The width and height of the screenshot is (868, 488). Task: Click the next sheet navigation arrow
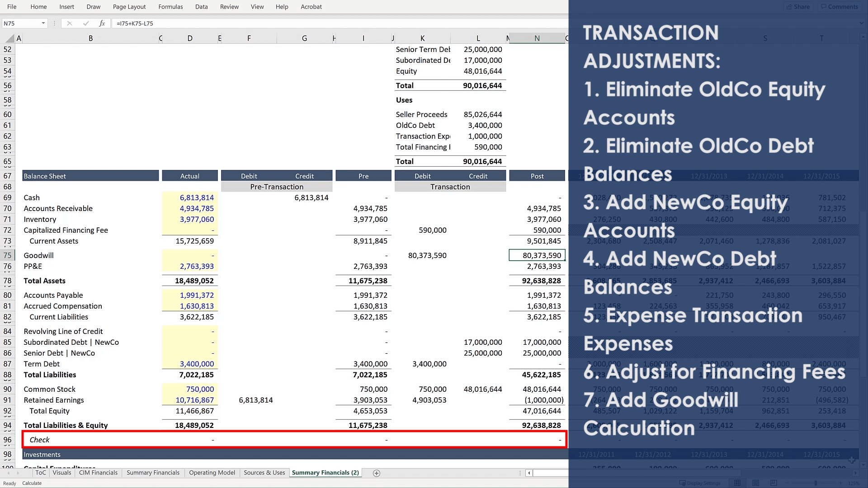(18, 473)
